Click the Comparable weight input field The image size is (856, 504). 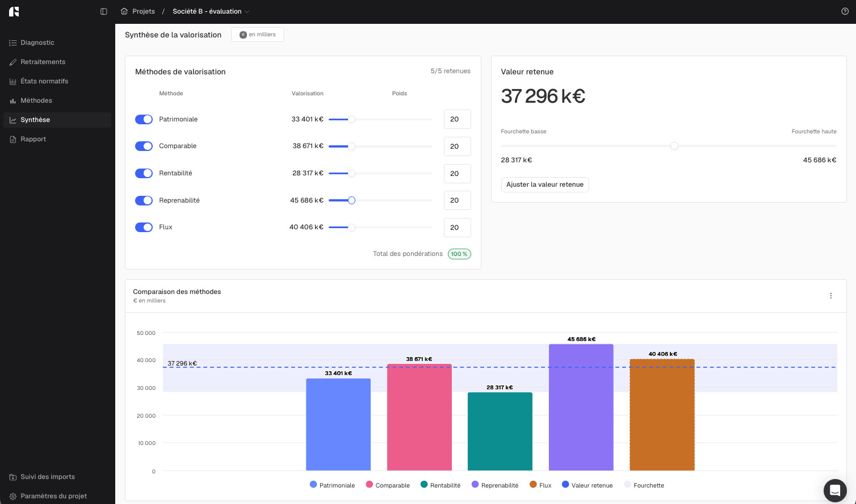click(458, 146)
